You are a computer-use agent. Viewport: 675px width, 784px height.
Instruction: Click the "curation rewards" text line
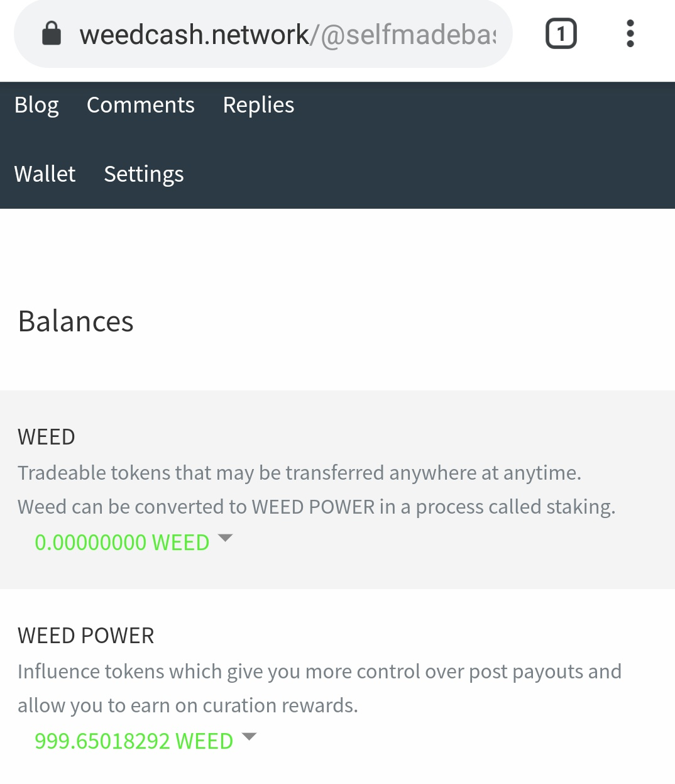click(x=187, y=705)
